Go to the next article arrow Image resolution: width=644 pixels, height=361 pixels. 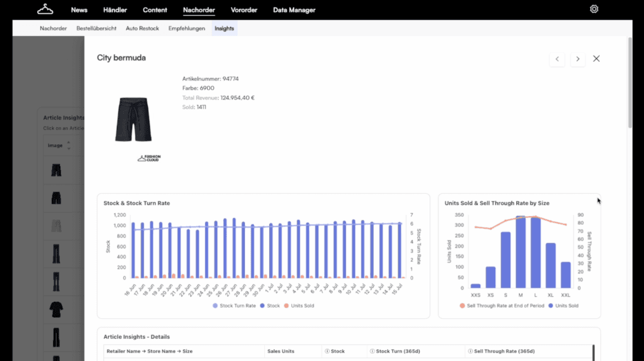[x=577, y=59]
